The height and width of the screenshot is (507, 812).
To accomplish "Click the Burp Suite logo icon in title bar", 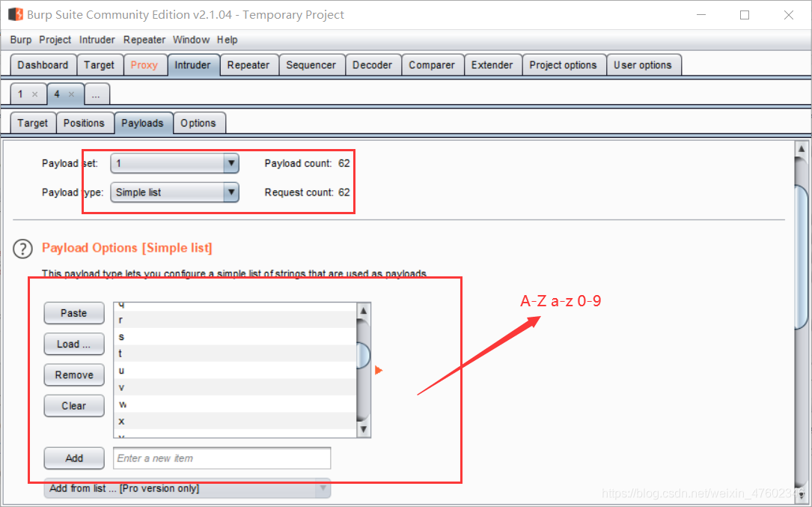I will pyautogui.click(x=16, y=14).
